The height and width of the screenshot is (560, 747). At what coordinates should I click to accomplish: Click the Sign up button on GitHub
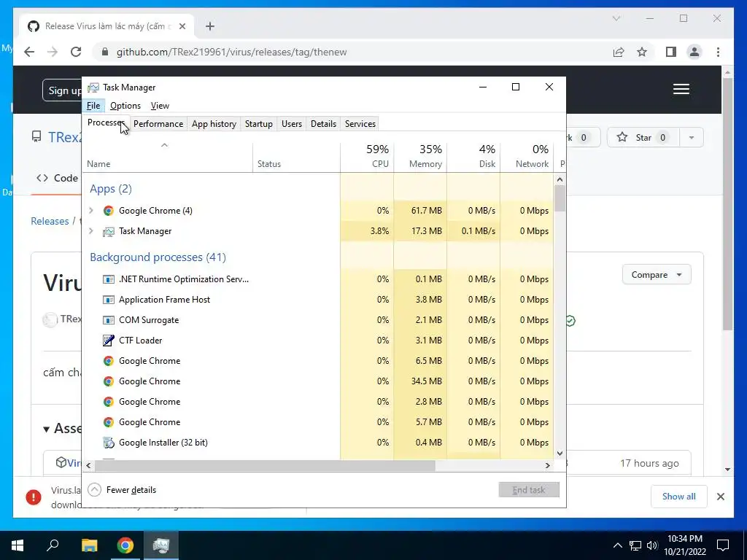click(x=64, y=90)
